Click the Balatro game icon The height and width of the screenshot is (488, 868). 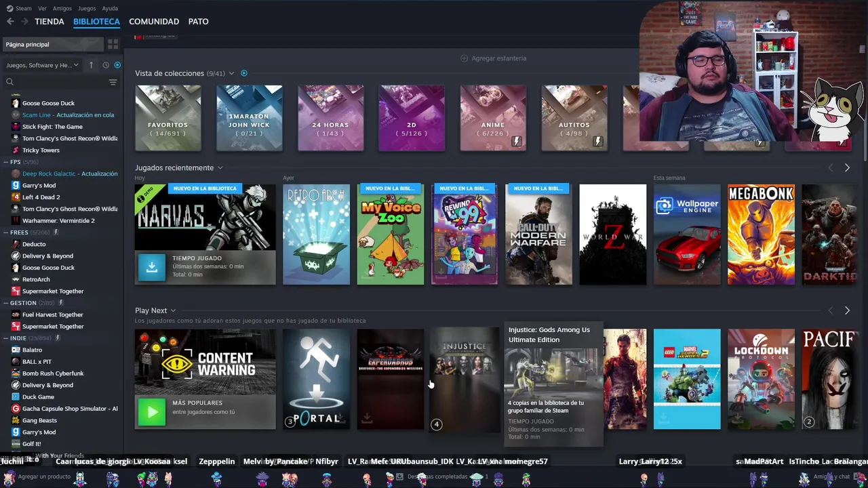[16, 350]
